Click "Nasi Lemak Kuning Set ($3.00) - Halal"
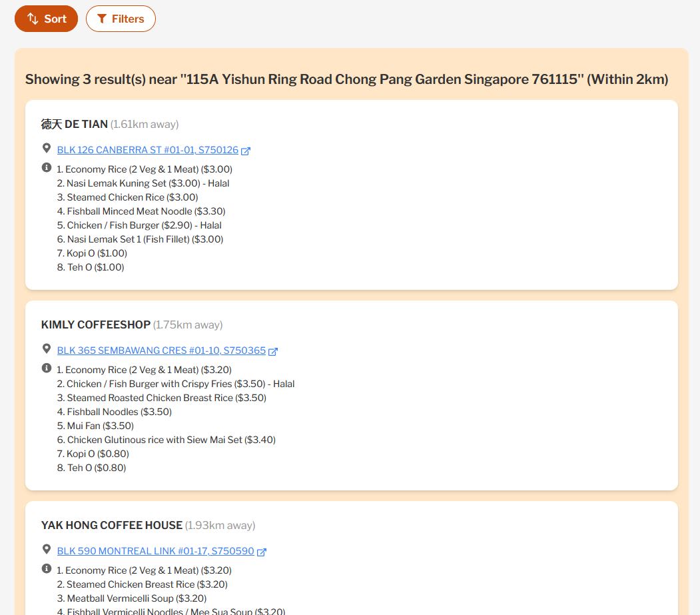 pyautogui.click(x=143, y=183)
